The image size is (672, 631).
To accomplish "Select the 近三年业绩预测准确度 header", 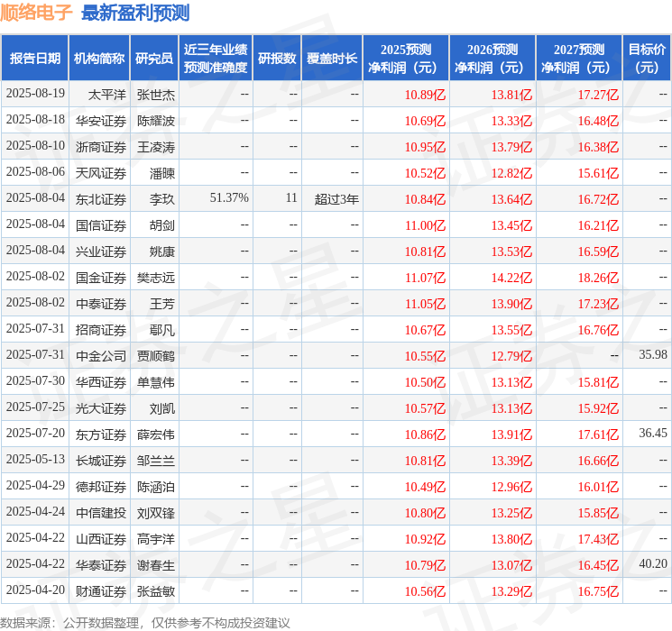I will tap(216, 59).
